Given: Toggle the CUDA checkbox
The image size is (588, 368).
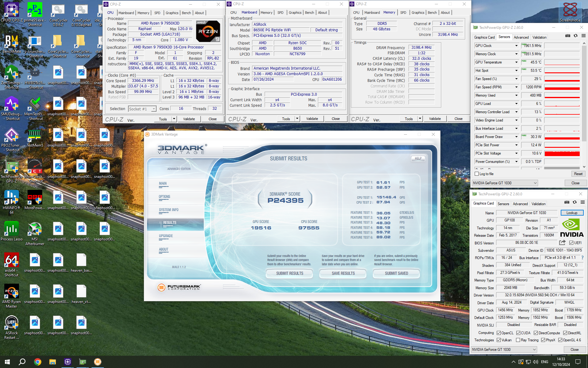Looking at the screenshot, I should click(x=518, y=333).
